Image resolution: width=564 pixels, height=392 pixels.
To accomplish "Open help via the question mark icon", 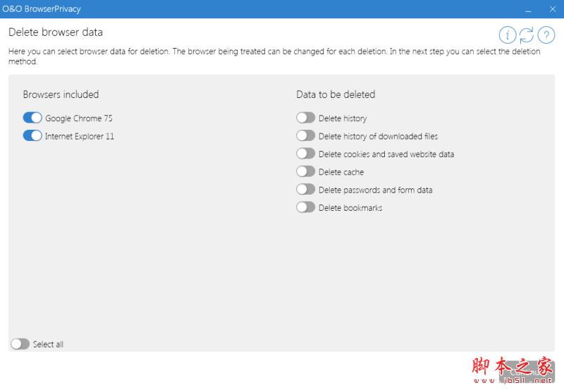I will [546, 35].
